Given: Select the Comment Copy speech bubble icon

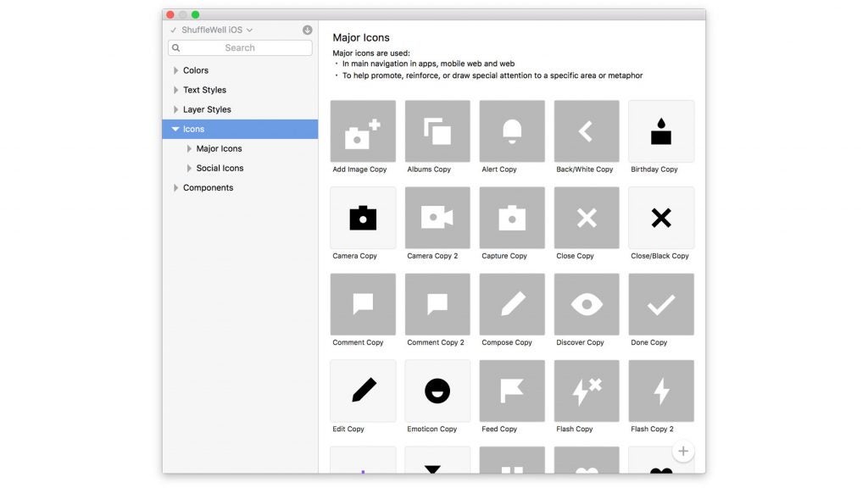Looking at the screenshot, I should 363,304.
